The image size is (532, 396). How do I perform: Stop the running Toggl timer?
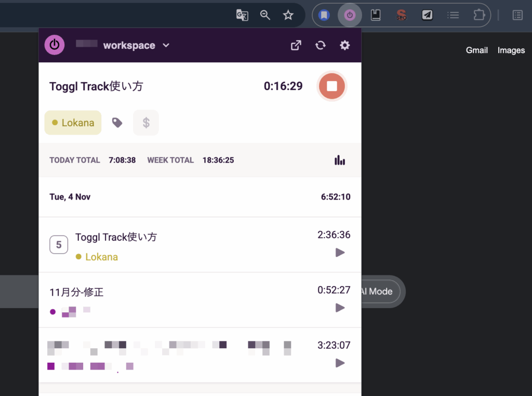(x=331, y=86)
